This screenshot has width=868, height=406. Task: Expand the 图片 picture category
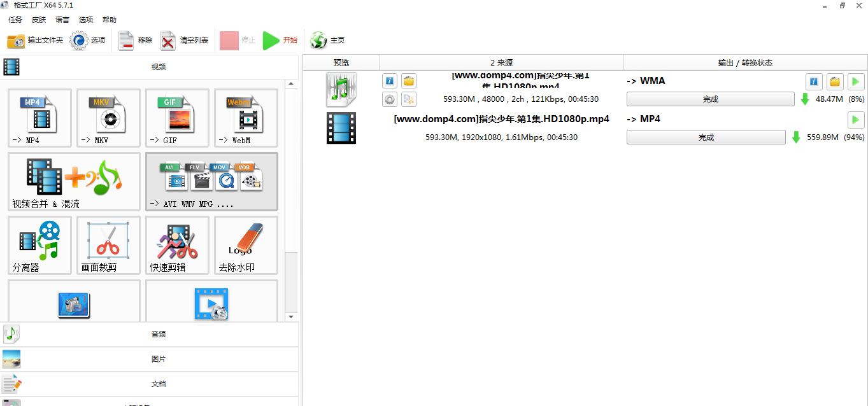click(149, 359)
